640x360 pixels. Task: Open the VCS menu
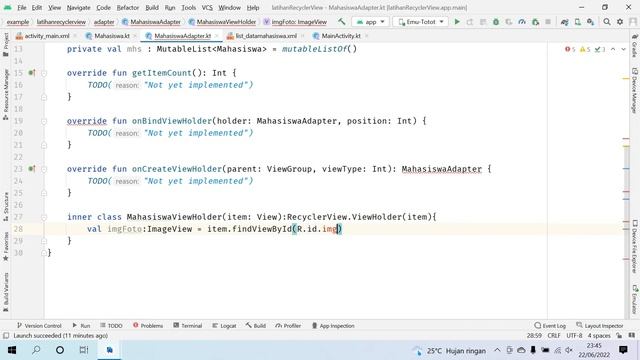(207, 7)
